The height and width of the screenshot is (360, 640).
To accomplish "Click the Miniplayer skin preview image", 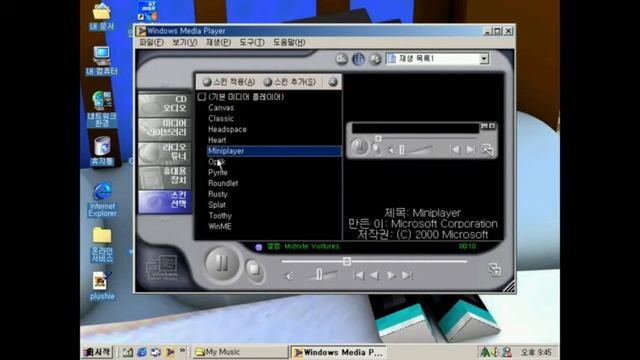I will pos(422,140).
